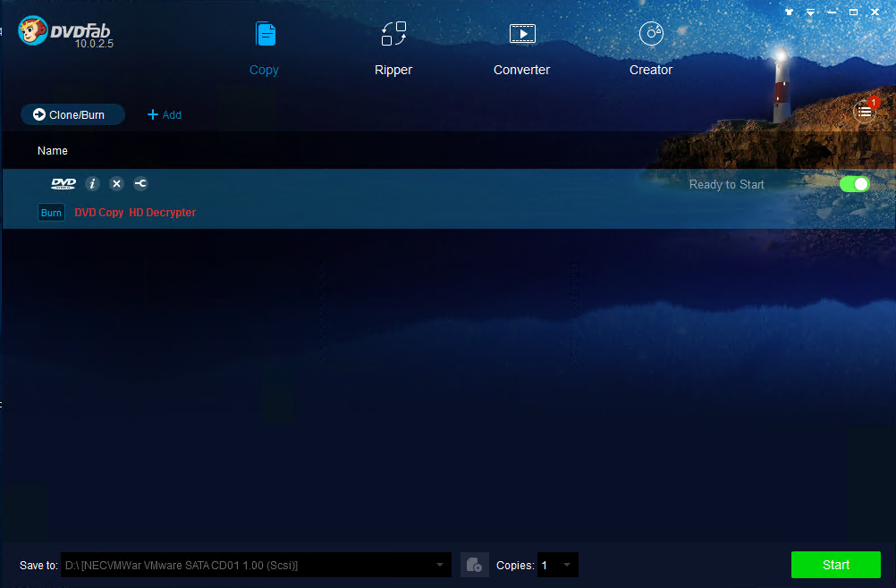896x588 pixels.
Task: Click the ISO image output icon
Action: (474, 565)
